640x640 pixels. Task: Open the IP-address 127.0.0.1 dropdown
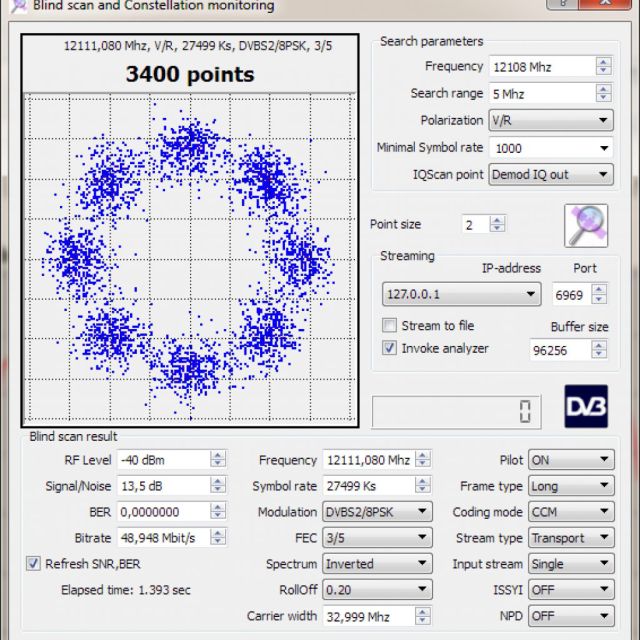[x=462, y=295]
